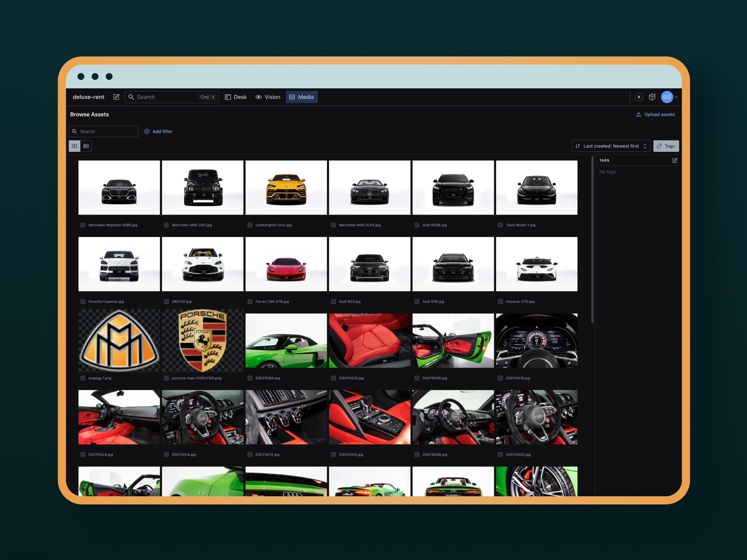Switch to grid view layout icon
The height and width of the screenshot is (560, 747).
click(x=75, y=146)
